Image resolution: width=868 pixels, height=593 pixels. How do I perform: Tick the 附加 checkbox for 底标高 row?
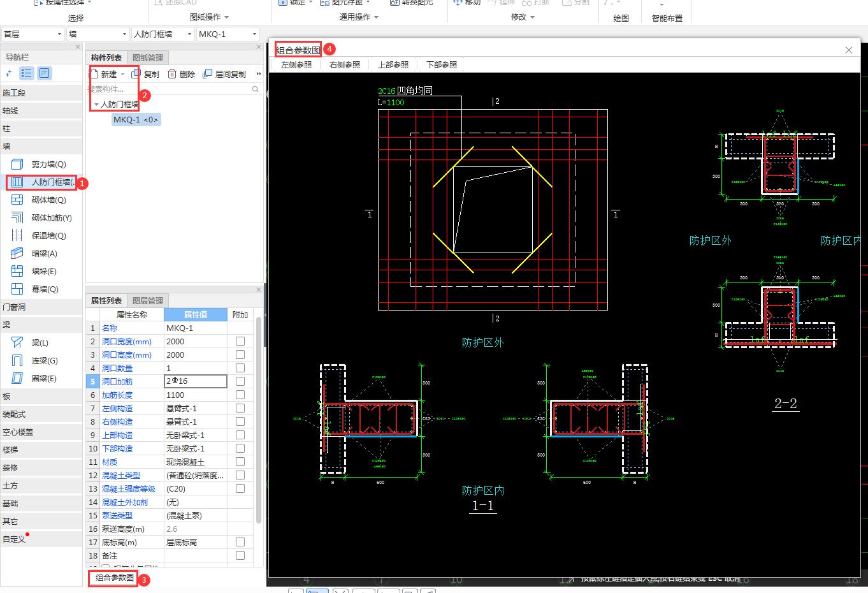click(x=240, y=542)
